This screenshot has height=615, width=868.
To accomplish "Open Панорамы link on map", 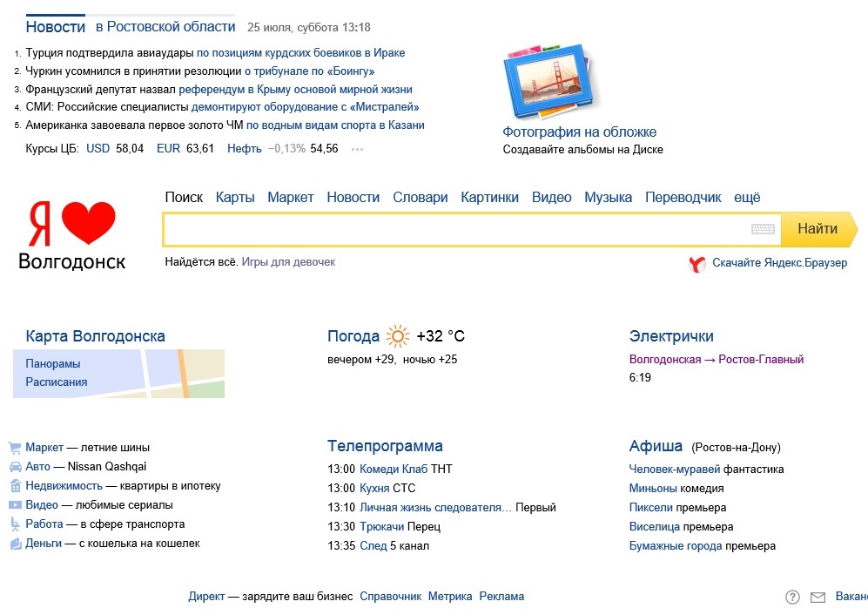I will coord(52,364).
